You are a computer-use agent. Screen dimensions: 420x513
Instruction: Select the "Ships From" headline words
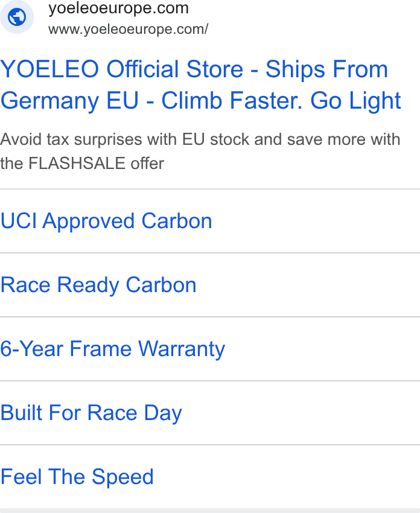(x=326, y=69)
